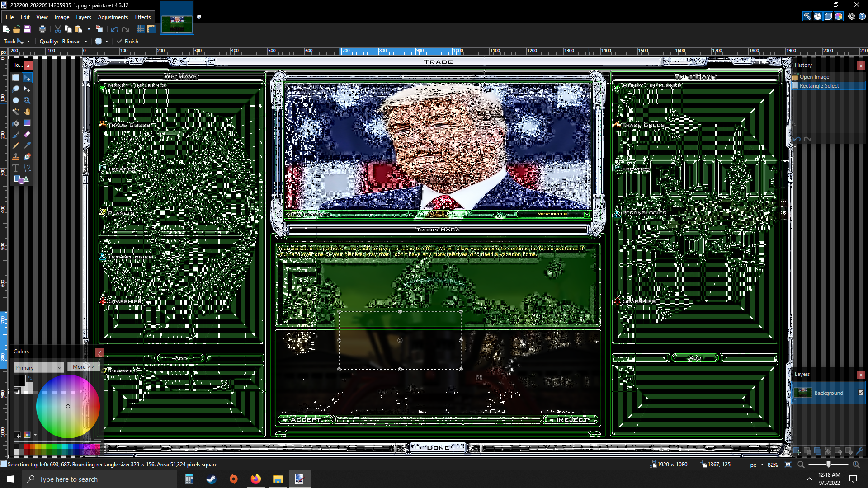868x488 pixels.
Task: Click the Undo arrow in toolbar
Action: [x=115, y=29]
